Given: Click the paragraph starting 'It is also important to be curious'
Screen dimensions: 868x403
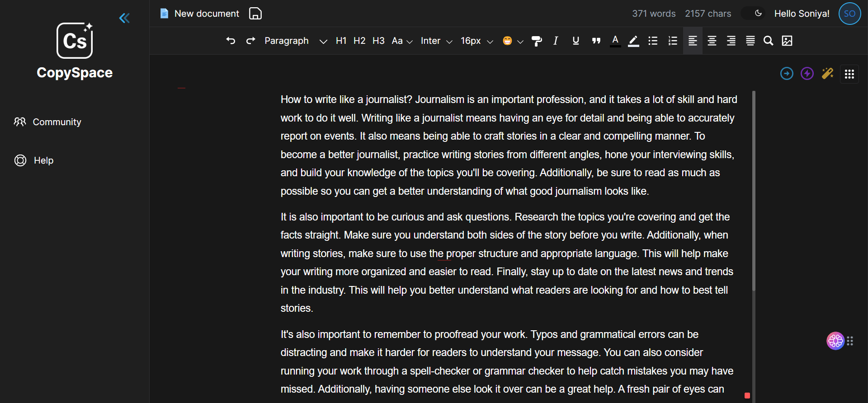Looking at the screenshot, I should click(x=507, y=262).
